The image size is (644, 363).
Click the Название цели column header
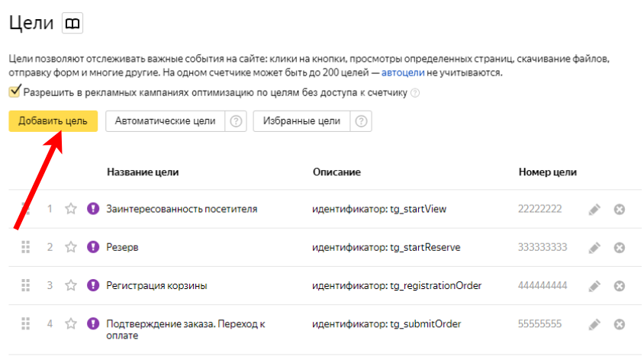pos(143,172)
